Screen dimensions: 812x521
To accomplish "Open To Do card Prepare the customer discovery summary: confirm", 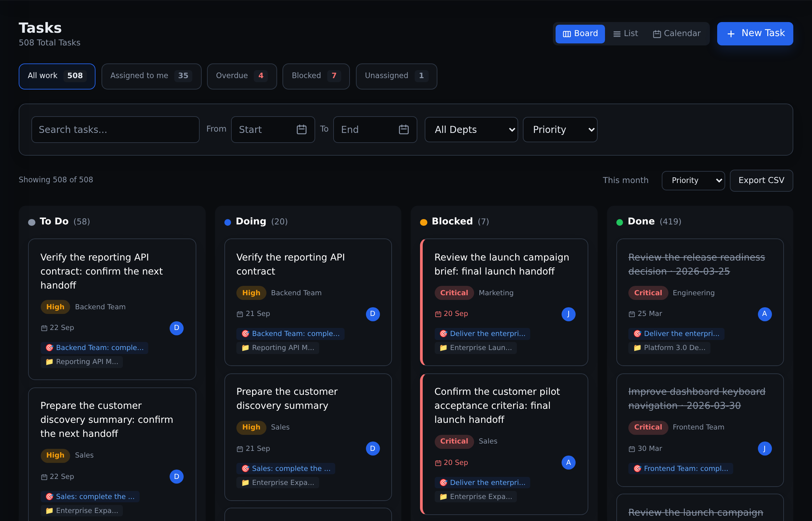I will click(x=112, y=454).
